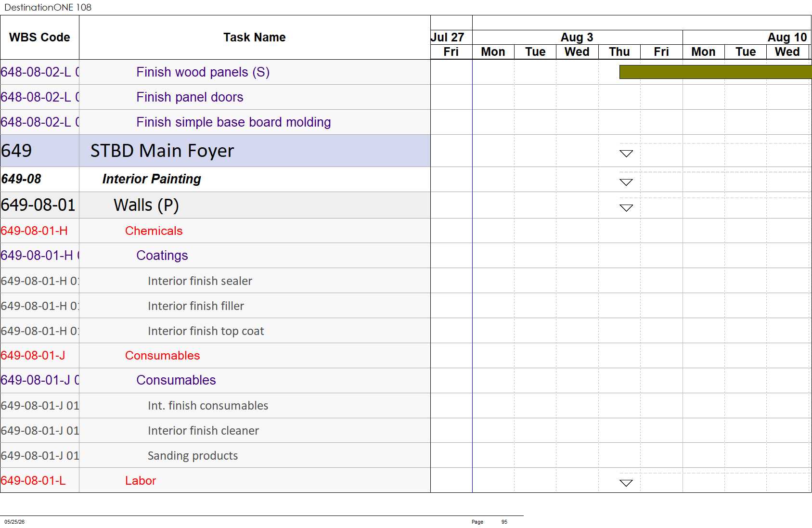Select task 'Finish simple base board molding'
The image size is (812, 528).
click(233, 122)
